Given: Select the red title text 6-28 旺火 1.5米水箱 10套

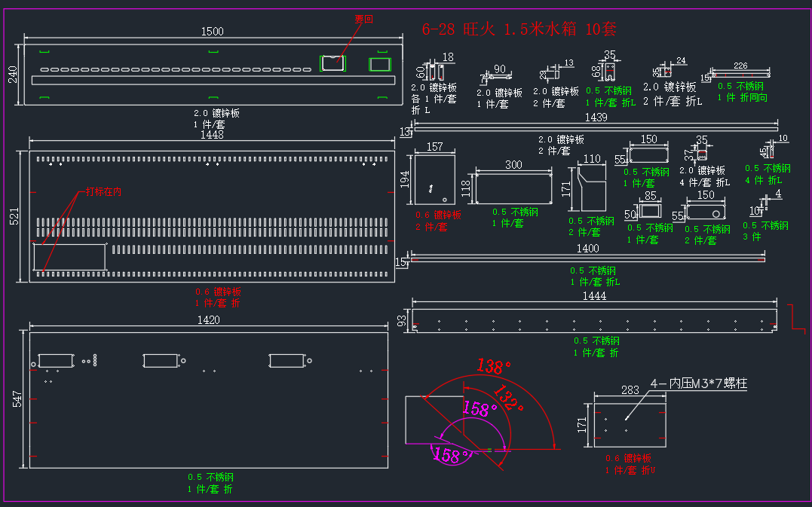Looking at the screenshot, I should (x=519, y=29).
